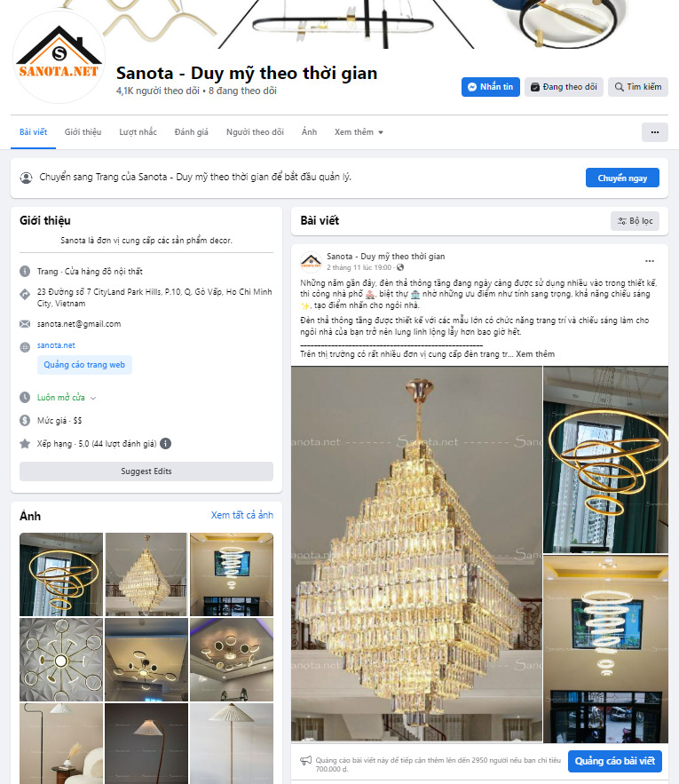Open the Đánh giá tab
Viewport: 679px width, 784px height.
[x=191, y=132]
